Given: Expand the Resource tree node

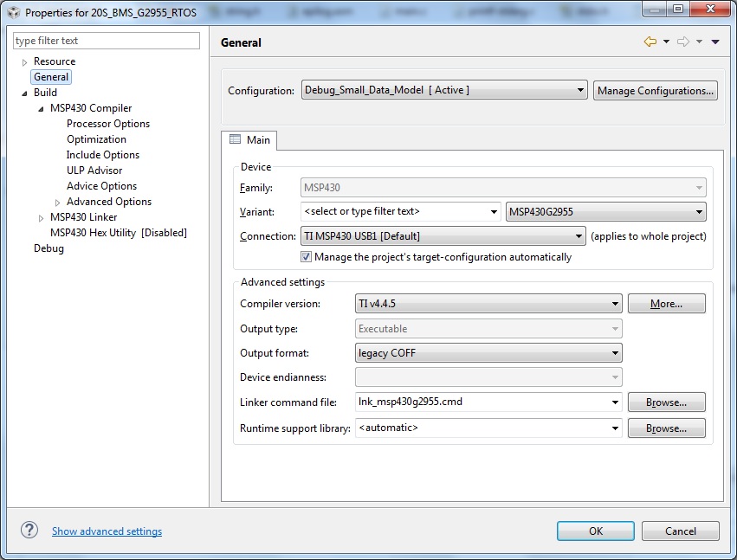Looking at the screenshot, I should 24,62.
